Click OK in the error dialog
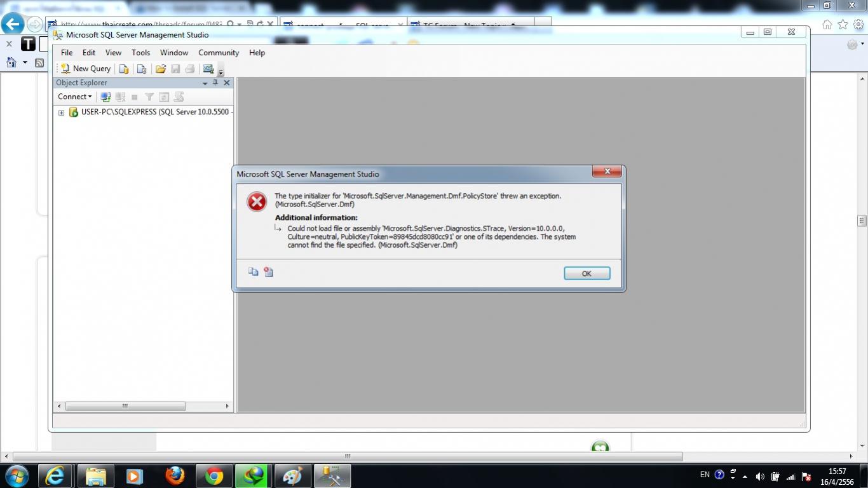The height and width of the screenshot is (488, 868). pyautogui.click(x=587, y=273)
